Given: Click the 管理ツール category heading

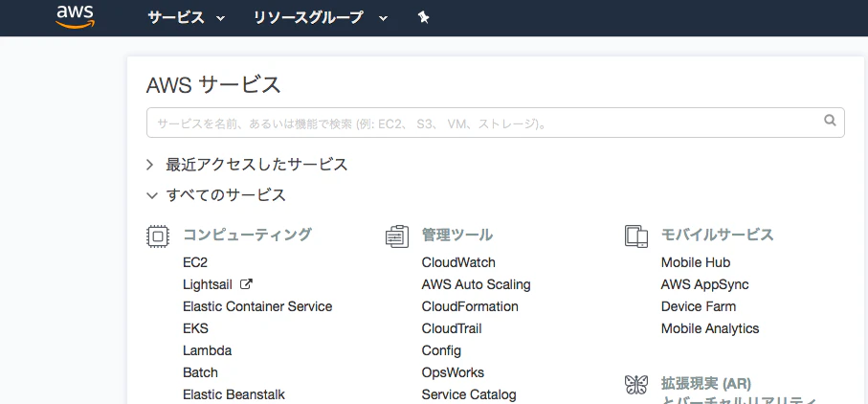Looking at the screenshot, I should tap(457, 235).
